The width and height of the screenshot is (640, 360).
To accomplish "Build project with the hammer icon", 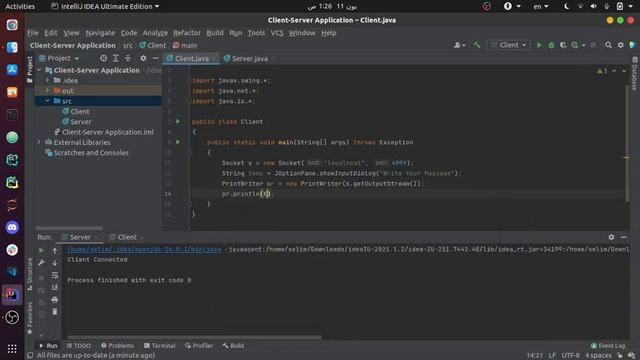I will [477, 45].
